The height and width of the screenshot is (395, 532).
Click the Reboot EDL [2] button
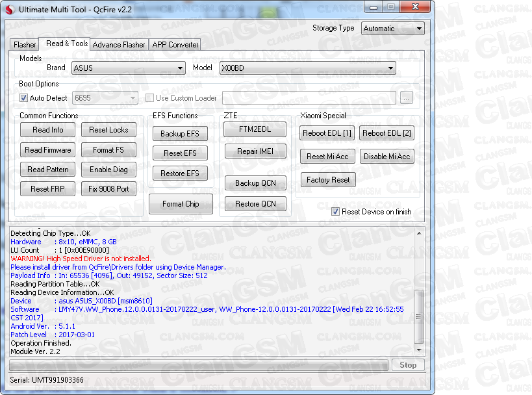[x=386, y=133]
